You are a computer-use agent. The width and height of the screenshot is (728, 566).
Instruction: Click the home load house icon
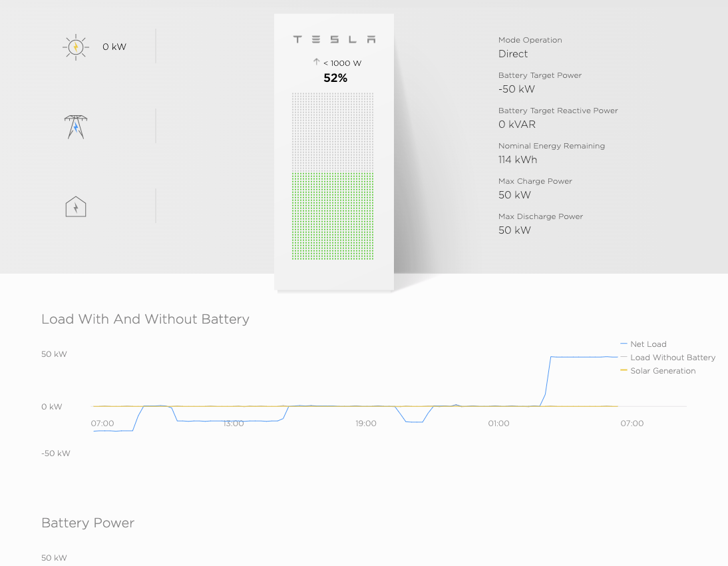click(76, 206)
